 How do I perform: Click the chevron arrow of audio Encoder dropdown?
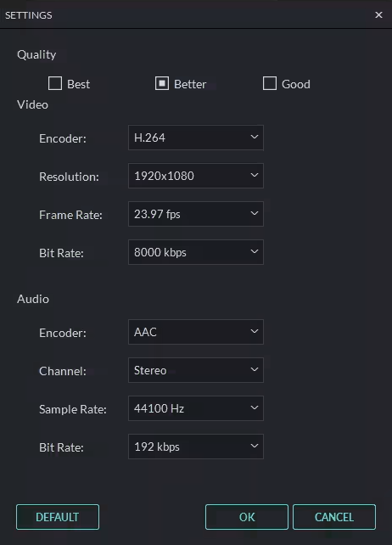255,331
